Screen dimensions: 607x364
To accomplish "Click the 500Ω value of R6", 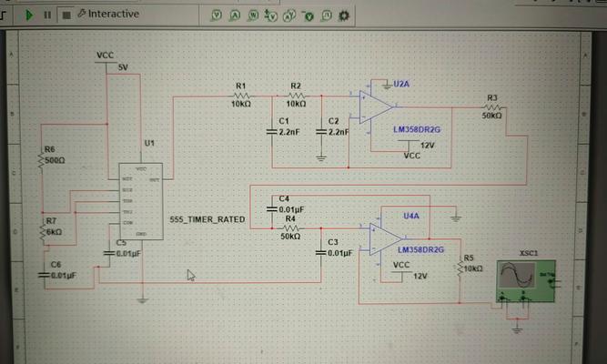I will (55, 160).
